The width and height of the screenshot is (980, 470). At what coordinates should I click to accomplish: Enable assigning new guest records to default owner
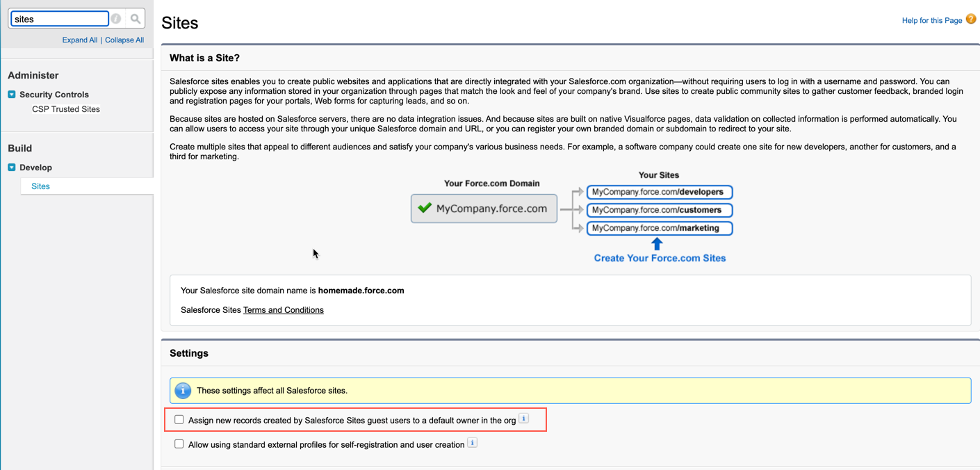pyautogui.click(x=179, y=420)
